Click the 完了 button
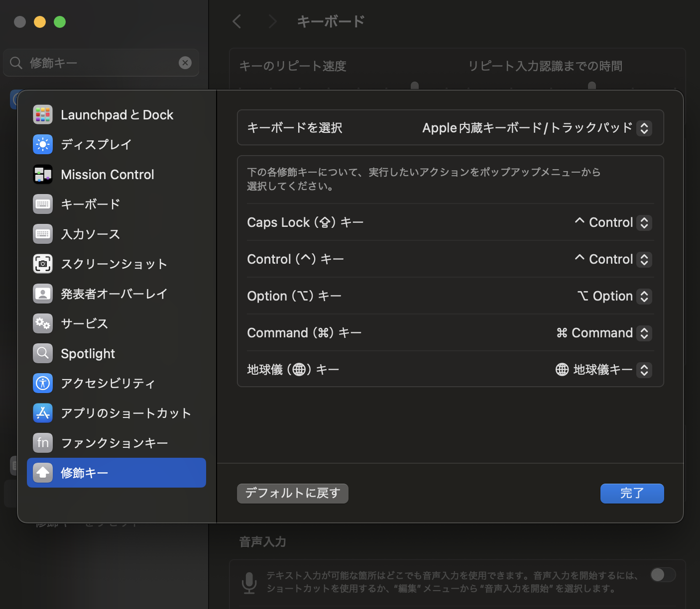700x609 pixels. [632, 493]
